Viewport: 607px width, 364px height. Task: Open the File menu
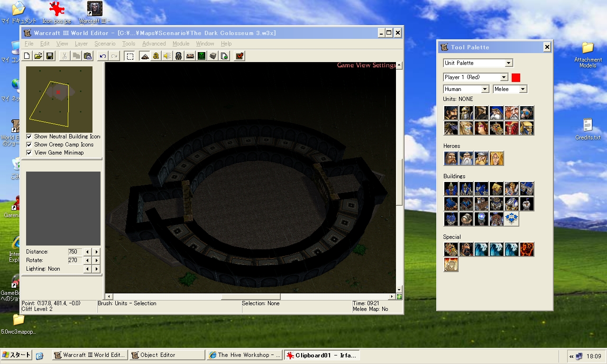pyautogui.click(x=29, y=44)
